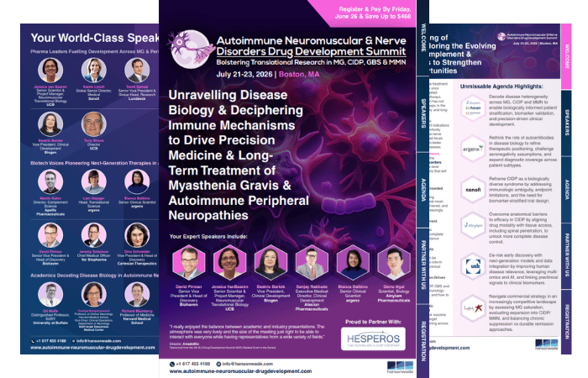
Task: Select the AGENDA tab on the right page
Action: pos(566,189)
